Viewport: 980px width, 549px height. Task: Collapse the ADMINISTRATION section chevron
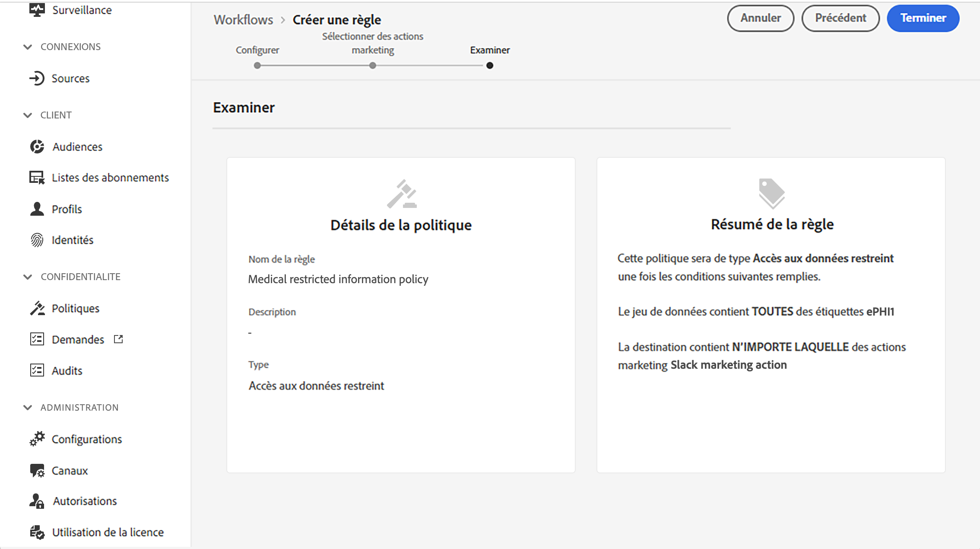pos(28,407)
